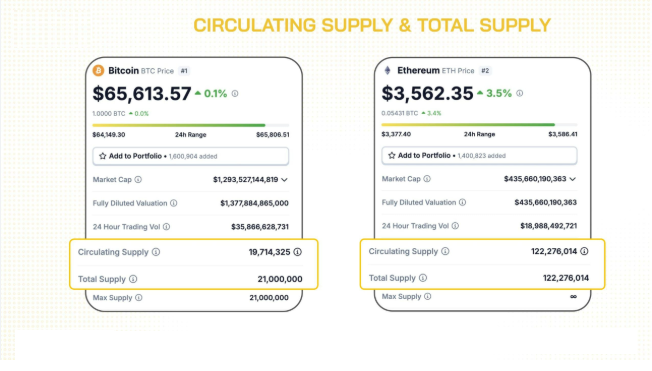Click the Ethereum diamond logo icon
This screenshot has height=371, width=652.
(x=388, y=70)
